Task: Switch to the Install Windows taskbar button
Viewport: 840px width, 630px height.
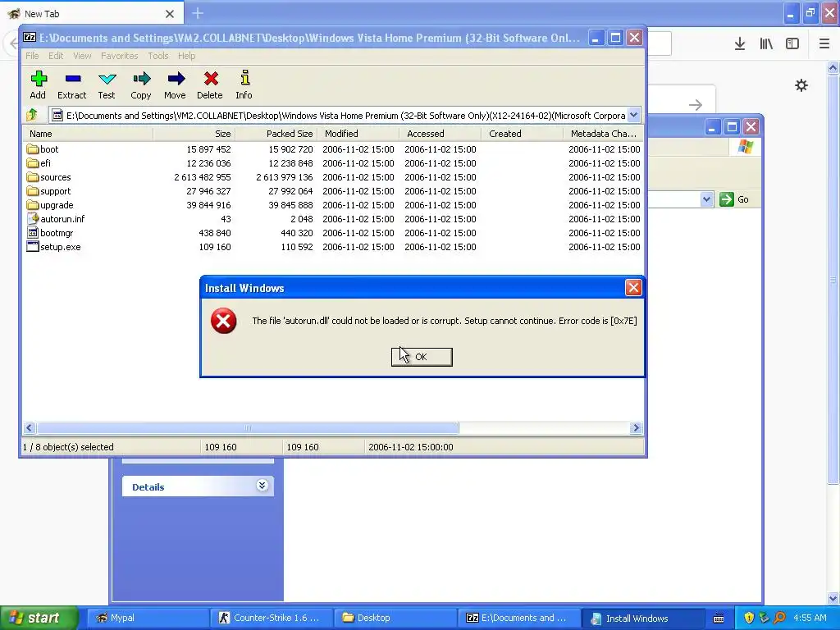Action: (x=642, y=618)
